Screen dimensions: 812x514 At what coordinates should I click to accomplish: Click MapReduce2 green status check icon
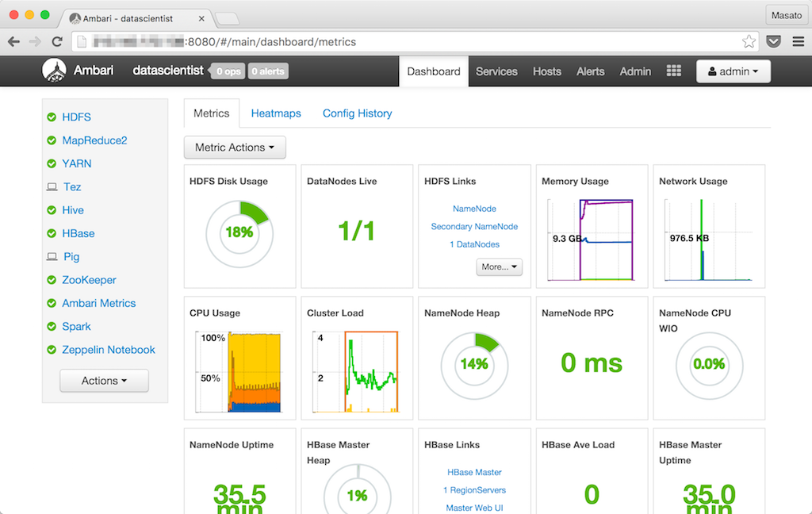click(52, 140)
